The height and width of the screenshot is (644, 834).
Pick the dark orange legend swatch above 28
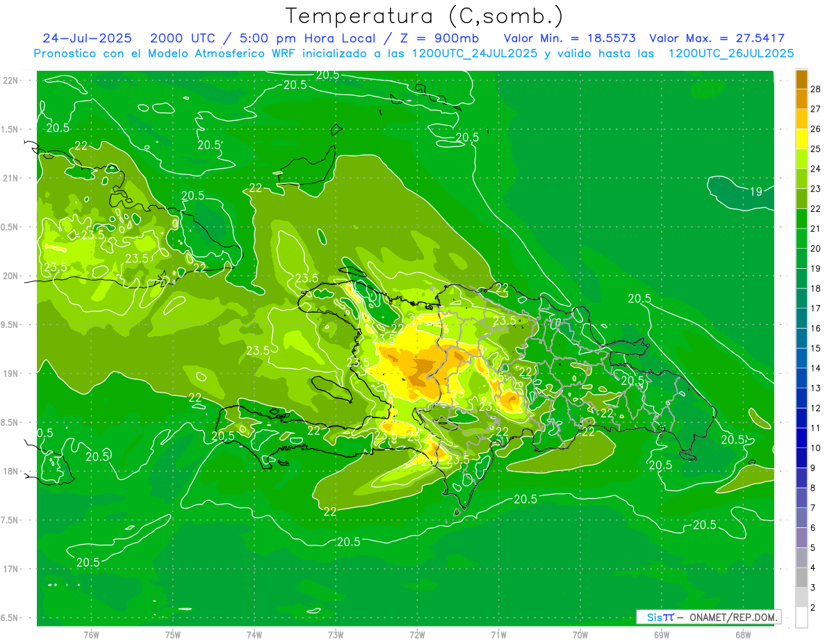coord(802,79)
